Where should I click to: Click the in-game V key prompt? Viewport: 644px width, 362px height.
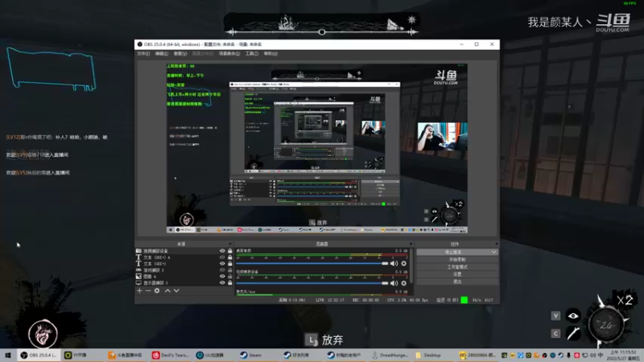pyautogui.click(x=555, y=315)
